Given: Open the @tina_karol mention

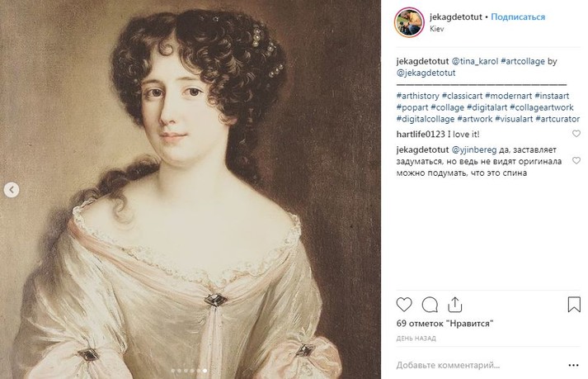Looking at the screenshot, I should coord(475,61).
